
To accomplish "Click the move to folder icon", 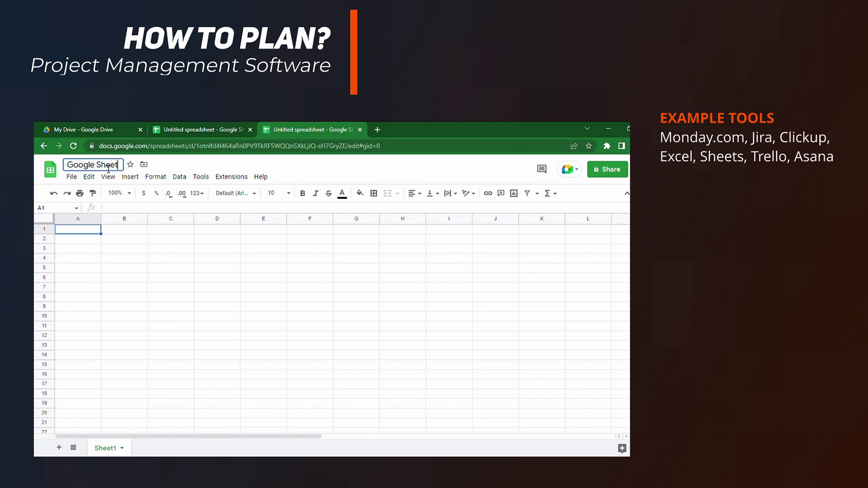I will click(144, 164).
